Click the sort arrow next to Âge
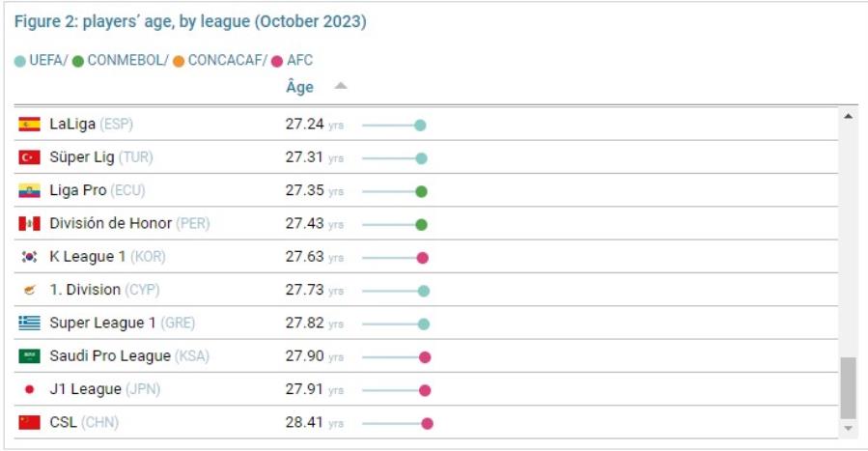 341,86
